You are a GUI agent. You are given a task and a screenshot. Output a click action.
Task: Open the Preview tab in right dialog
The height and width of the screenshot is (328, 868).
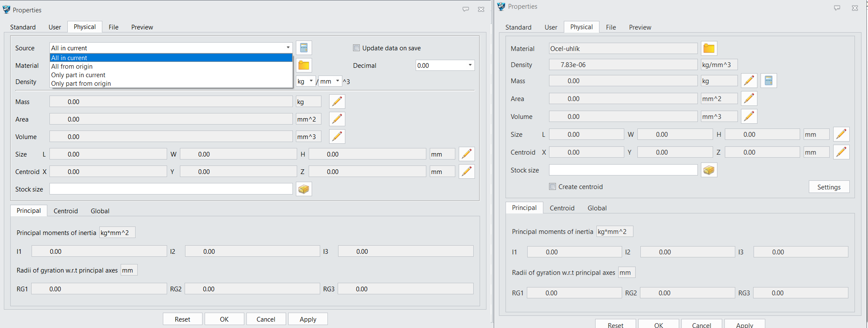(x=639, y=27)
